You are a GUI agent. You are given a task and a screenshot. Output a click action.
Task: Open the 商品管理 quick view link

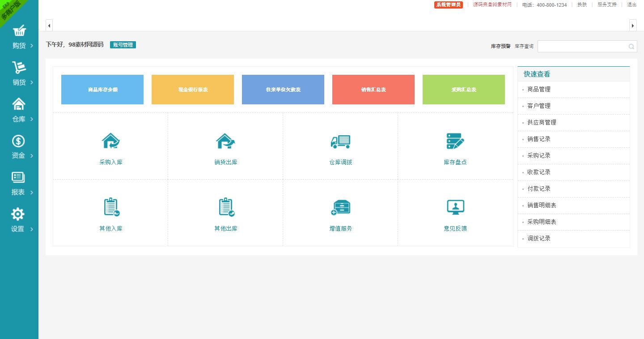click(539, 90)
